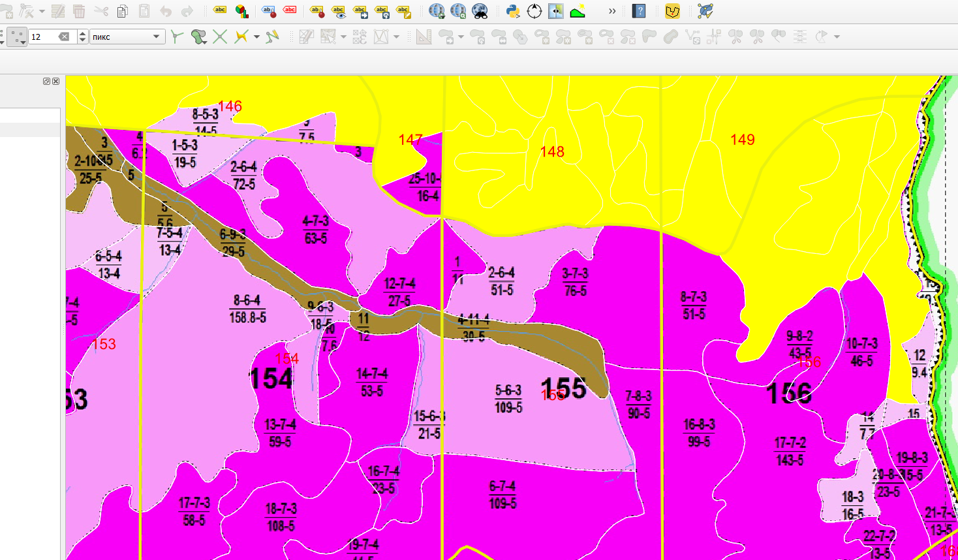The width and height of the screenshot is (958, 560).
Task: Toggle self-snapping icon
Action: click(x=273, y=37)
